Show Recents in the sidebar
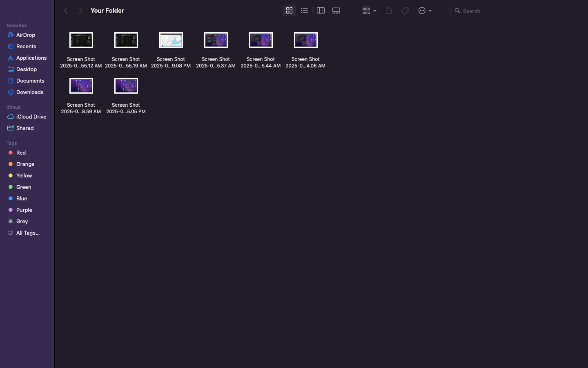This screenshot has height=368, width=588. click(x=26, y=47)
